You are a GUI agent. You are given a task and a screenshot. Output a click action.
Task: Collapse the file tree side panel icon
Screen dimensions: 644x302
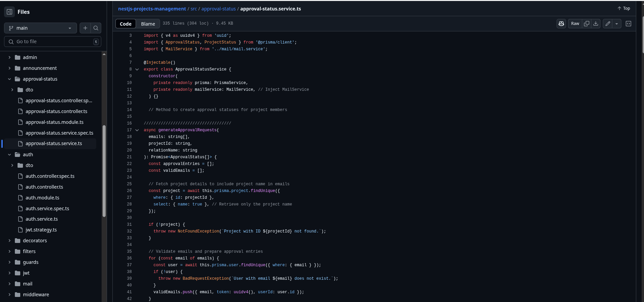pos(9,12)
